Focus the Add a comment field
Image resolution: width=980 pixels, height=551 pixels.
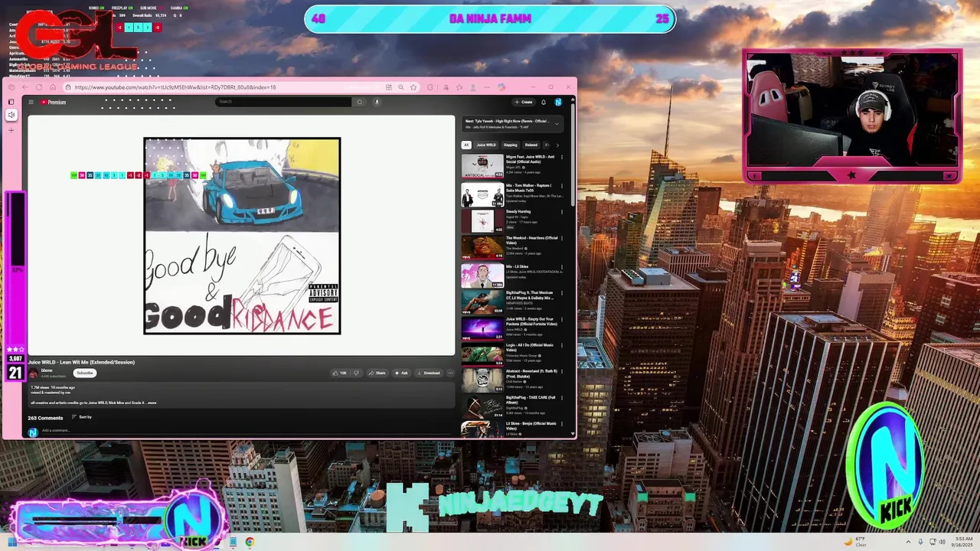[245, 431]
